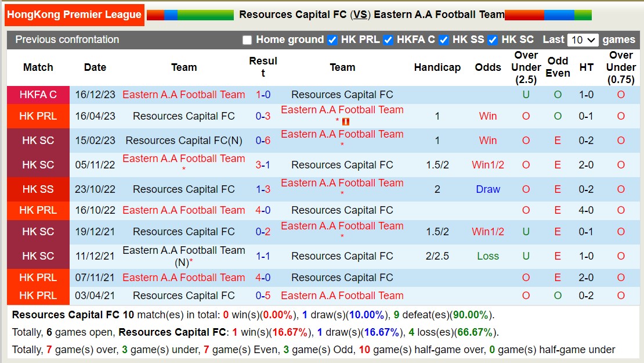The width and height of the screenshot is (644, 363).
Task: Click Resources Capital FC(N) in 15/02/23 row
Action: coord(183,140)
